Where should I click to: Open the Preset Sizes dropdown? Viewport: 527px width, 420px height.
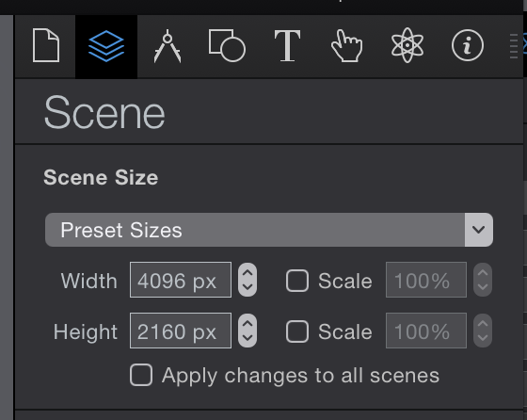point(269,230)
